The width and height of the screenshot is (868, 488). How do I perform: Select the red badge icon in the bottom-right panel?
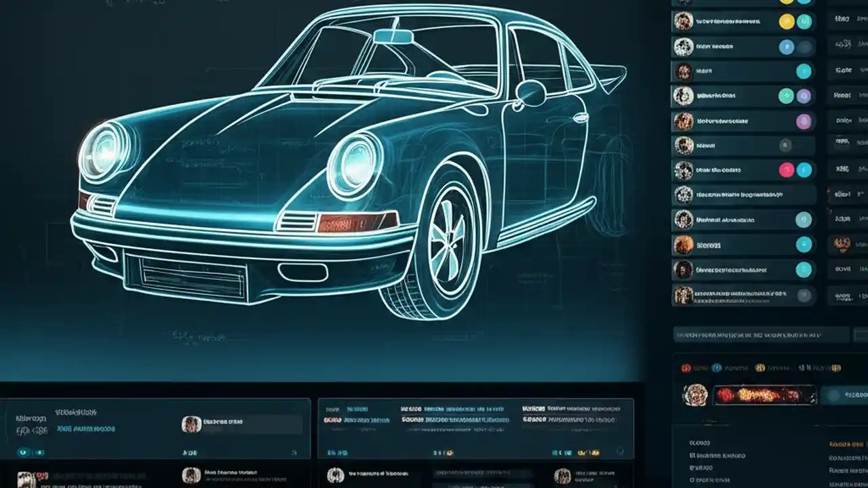point(686,369)
